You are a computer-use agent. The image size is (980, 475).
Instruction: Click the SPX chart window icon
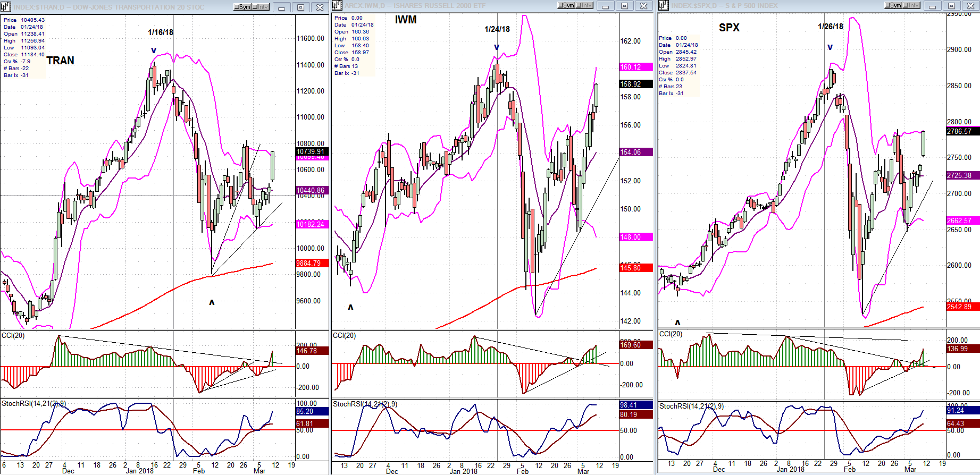[x=664, y=5]
